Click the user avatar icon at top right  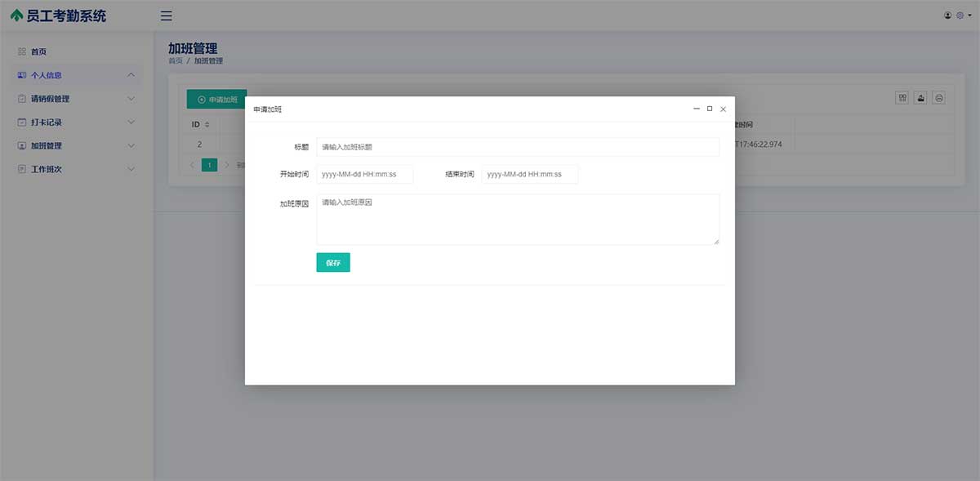948,16
